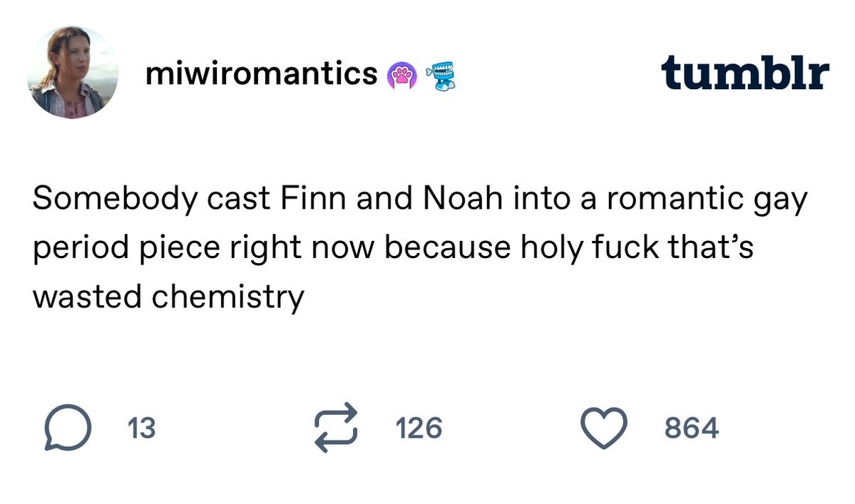855x504 pixels.
Task: View the 126 reblogs count
Action: click(x=419, y=428)
